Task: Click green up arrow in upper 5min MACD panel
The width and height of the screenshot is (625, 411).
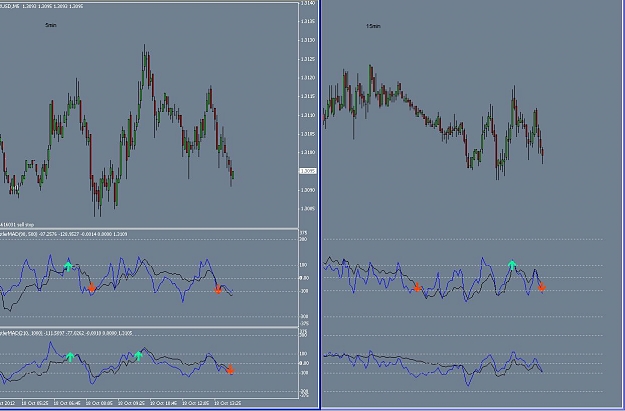Action: (68, 266)
